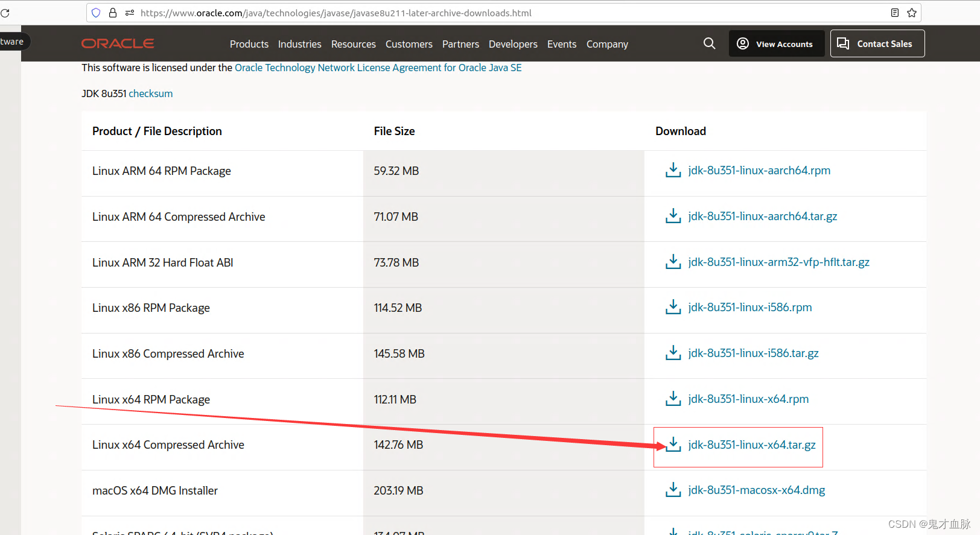Download jdk-8u351-linux-x64.rpm link
The image size is (980, 535).
(748, 399)
